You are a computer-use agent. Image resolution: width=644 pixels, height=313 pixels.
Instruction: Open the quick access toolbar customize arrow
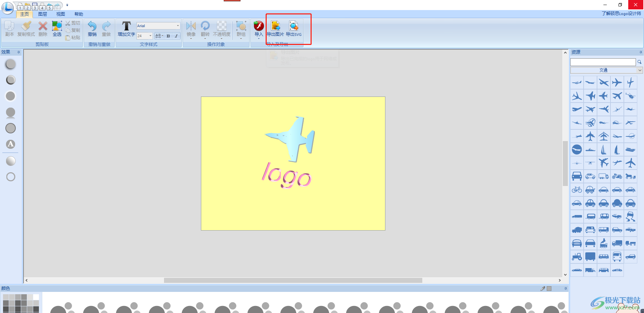pyautogui.click(x=67, y=5)
